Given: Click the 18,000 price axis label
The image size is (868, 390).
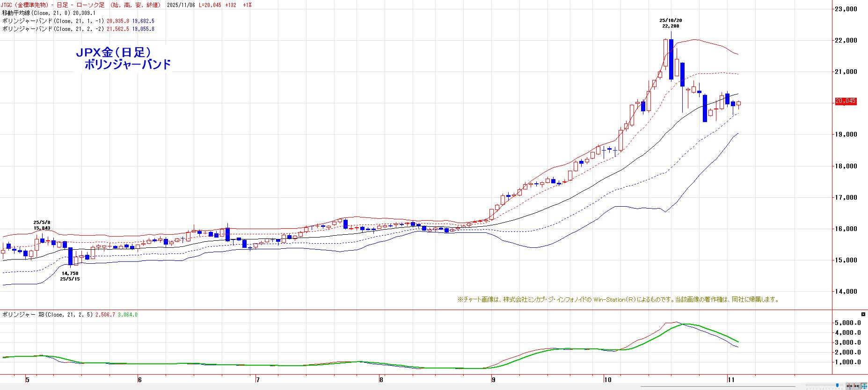Looking at the screenshot, I should pos(846,166).
